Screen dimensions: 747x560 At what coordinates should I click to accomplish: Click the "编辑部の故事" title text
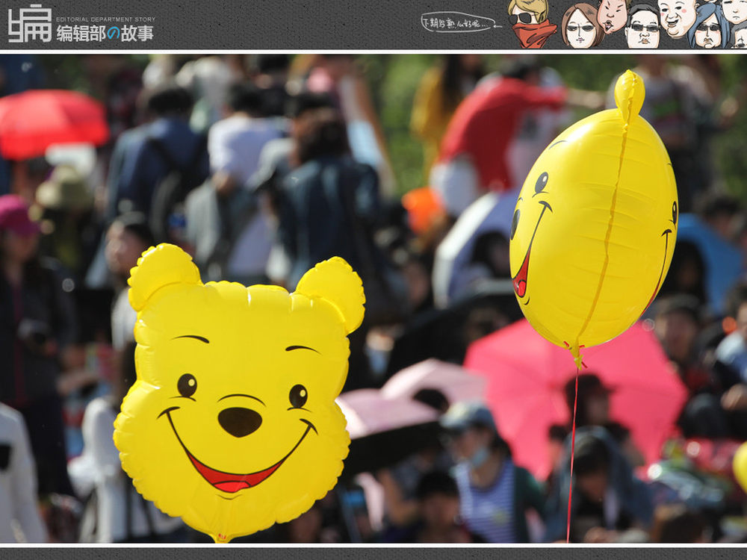[105, 34]
